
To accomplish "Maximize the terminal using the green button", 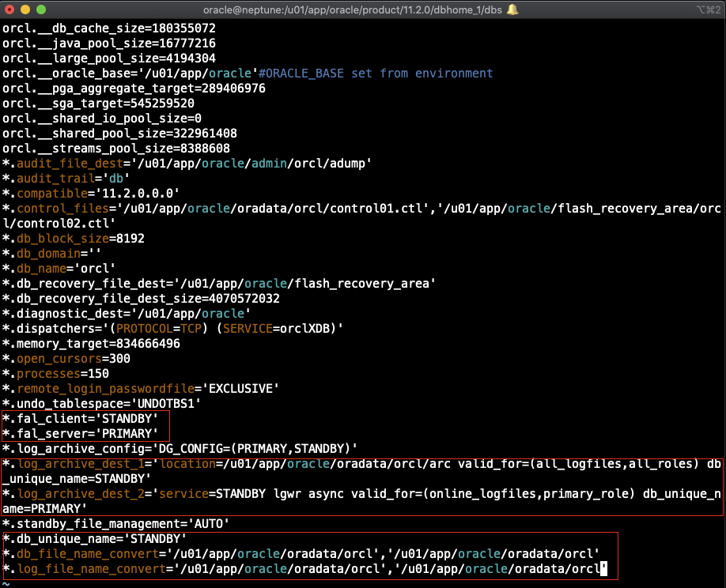I will click(43, 9).
